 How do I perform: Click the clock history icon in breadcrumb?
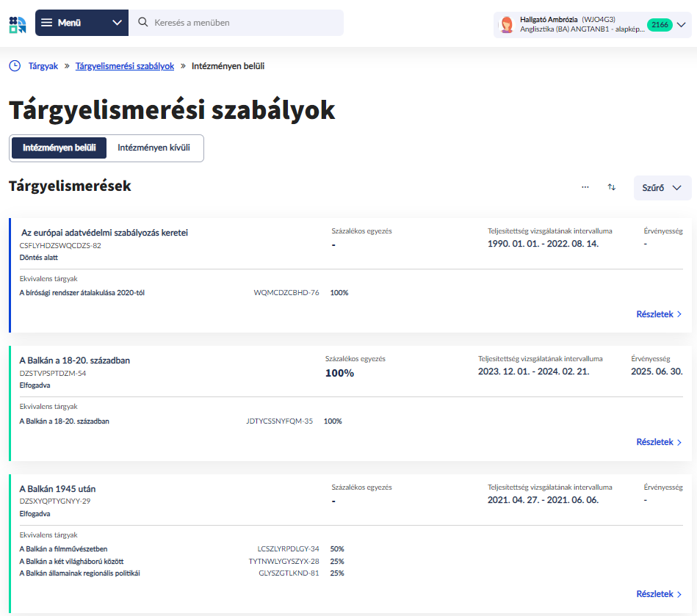[x=15, y=66]
